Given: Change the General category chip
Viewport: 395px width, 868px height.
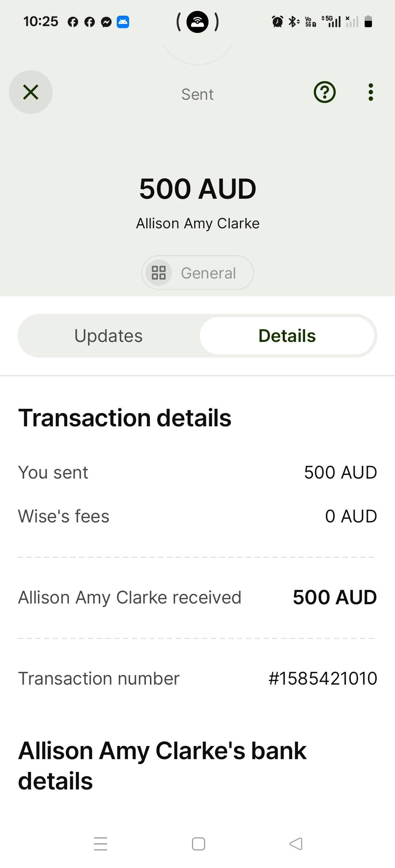Looking at the screenshot, I should [197, 273].
